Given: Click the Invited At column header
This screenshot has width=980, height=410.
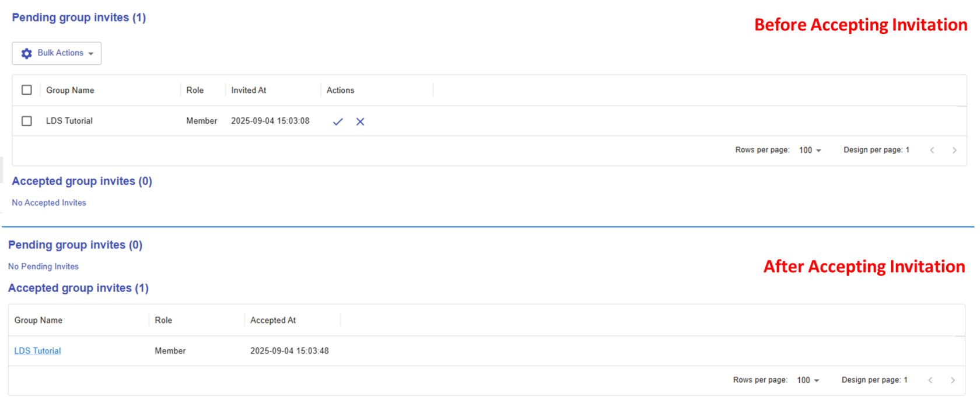Looking at the screenshot, I should click(249, 91).
